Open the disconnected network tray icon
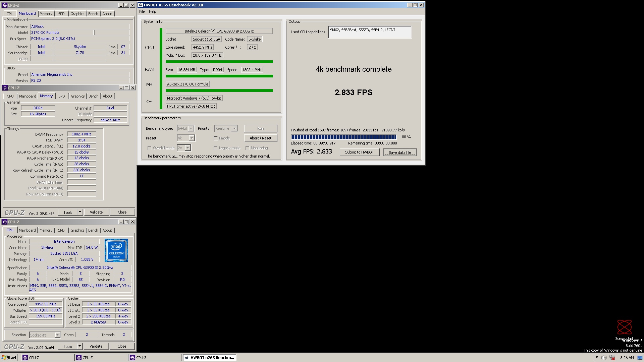 612,358
